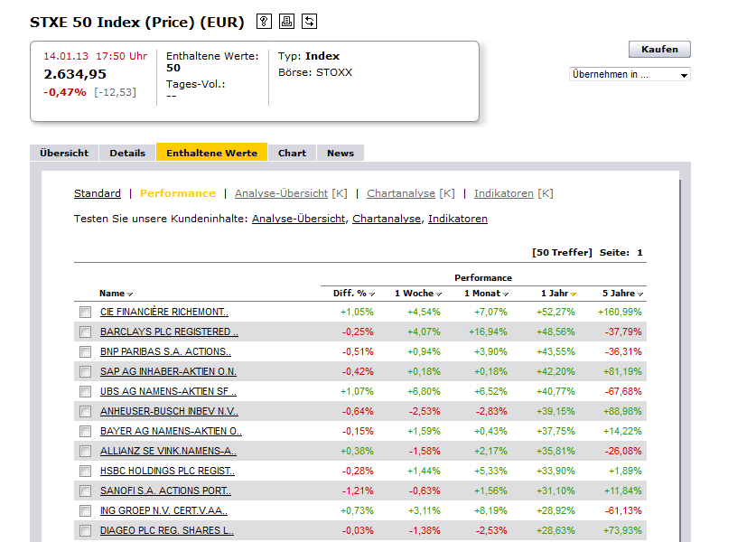Click the print page icon

click(x=286, y=22)
